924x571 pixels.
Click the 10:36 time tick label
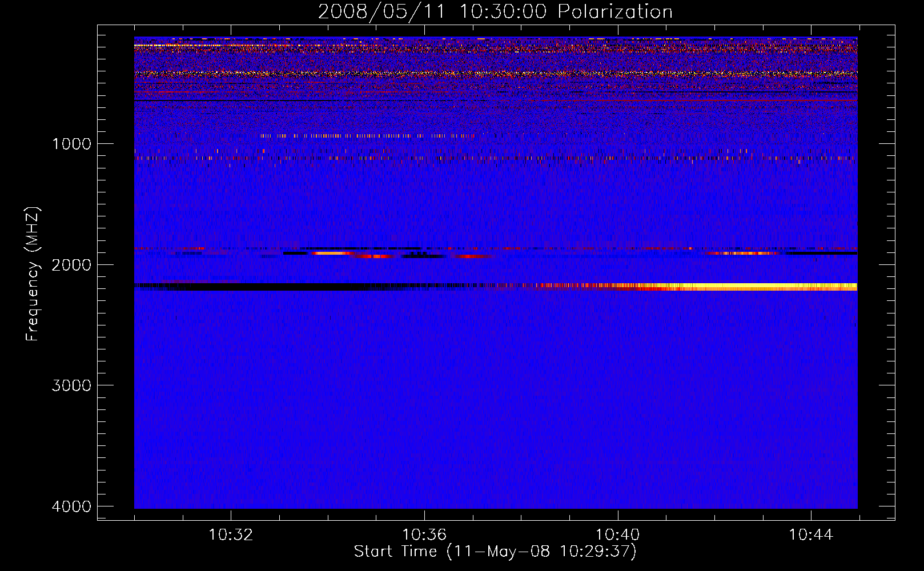[x=424, y=535]
